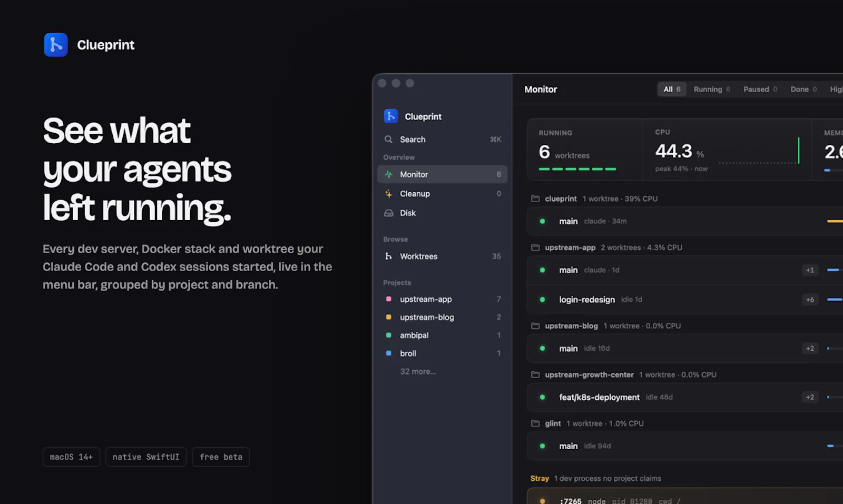This screenshot has height=504, width=843.
Task: Expand +2 badge on feat/k8s-deployment row
Action: click(x=810, y=397)
